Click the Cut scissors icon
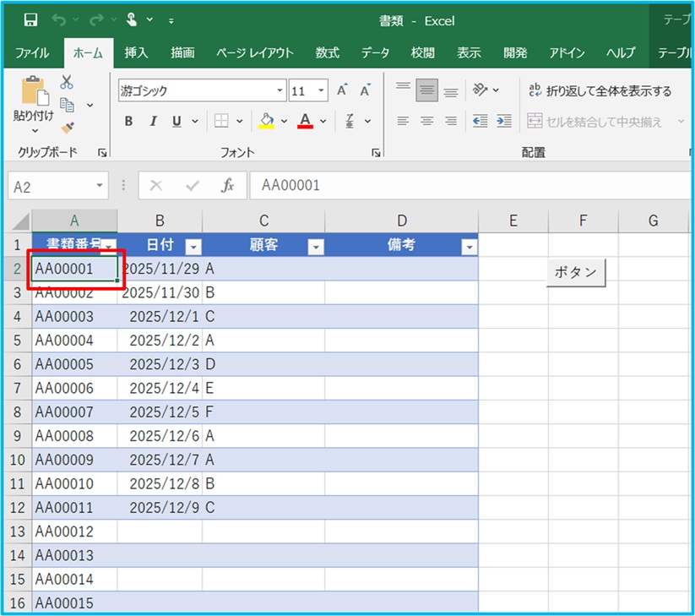695x616 pixels. [x=67, y=83]
